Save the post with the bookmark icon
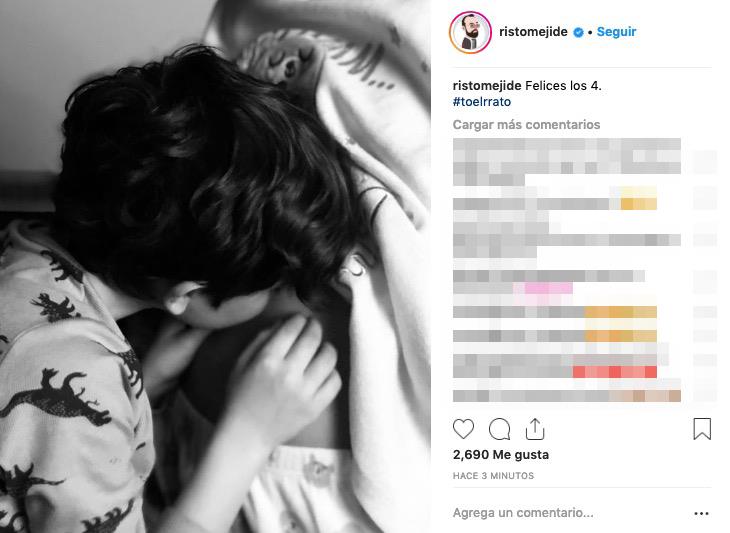This screenshot has width=730, height=533. click(702, 429)
